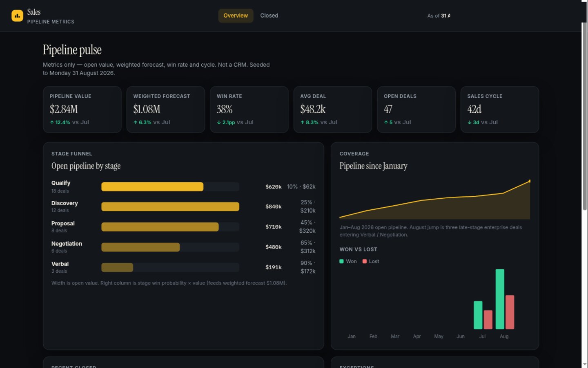Click the up arrow beside 8.3% vs Jul
Image resolution: width=588 pixels, height=368 pixels.
pyautogui.click(x=302, y=122)
